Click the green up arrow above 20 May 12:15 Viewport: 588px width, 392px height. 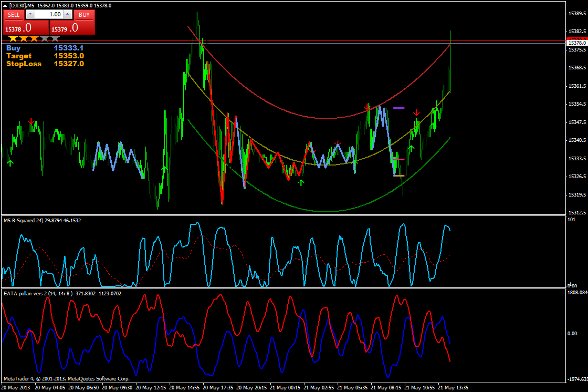coord(164,169)
